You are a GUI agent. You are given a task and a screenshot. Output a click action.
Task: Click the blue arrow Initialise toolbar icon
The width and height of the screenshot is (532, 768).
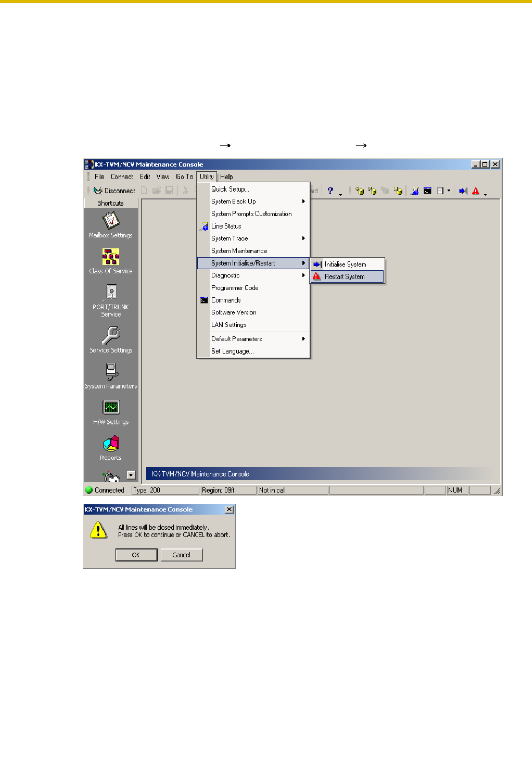[x=463, y=191]
